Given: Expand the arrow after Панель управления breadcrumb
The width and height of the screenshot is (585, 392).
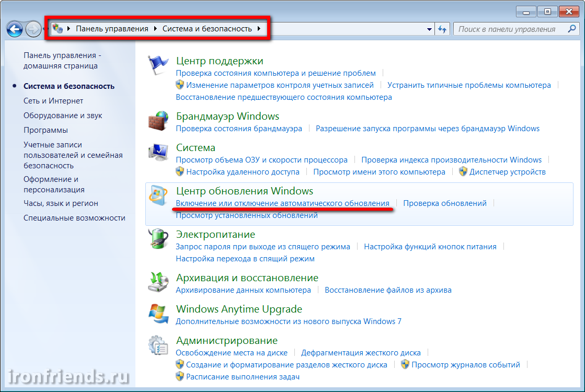Looking at the screenshot, I should coord(156,29).
